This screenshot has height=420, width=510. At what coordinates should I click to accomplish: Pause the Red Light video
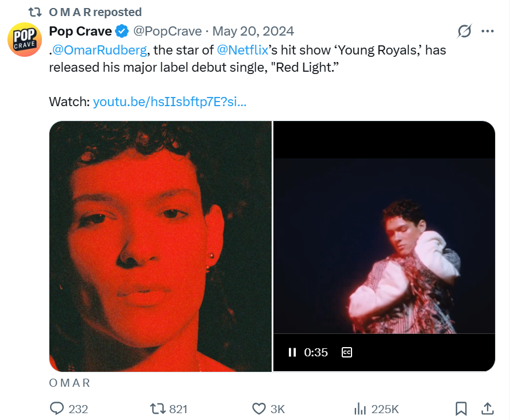click(292, 352)
